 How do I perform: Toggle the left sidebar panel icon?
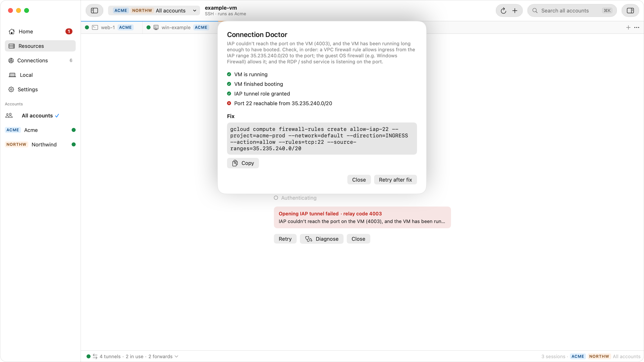click(x=94, y=10)
